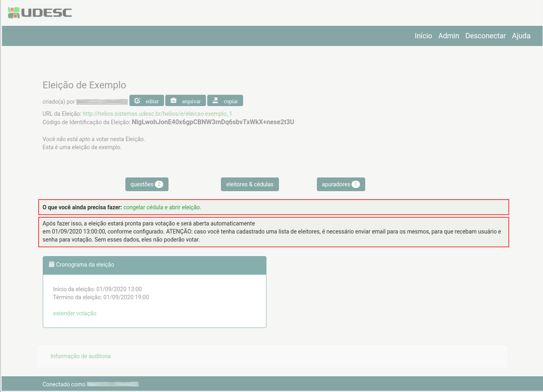Go to the Admin page
Viewport: 543px width, 392px height.
pos(448,36)
